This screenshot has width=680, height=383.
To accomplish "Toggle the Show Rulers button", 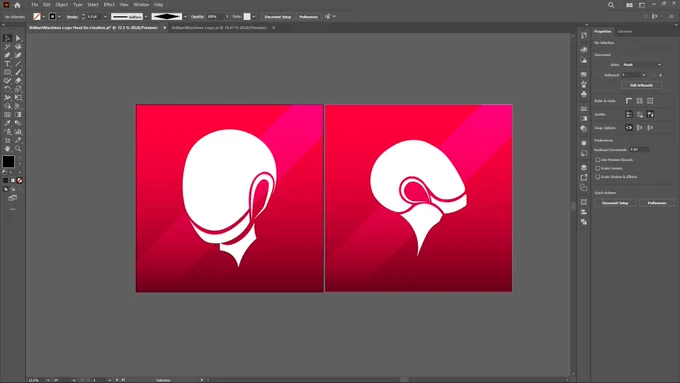I will click(x=629, y=101).
